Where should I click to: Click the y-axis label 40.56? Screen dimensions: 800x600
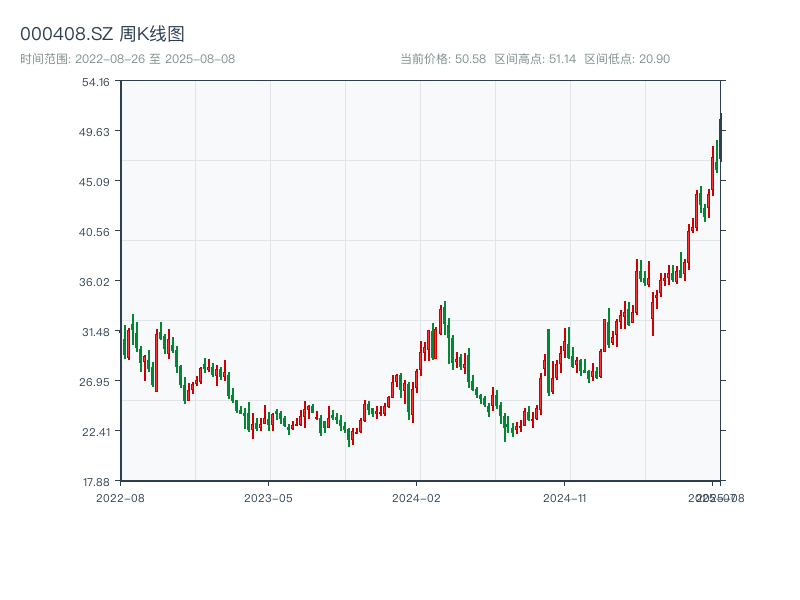pos(94,232)
